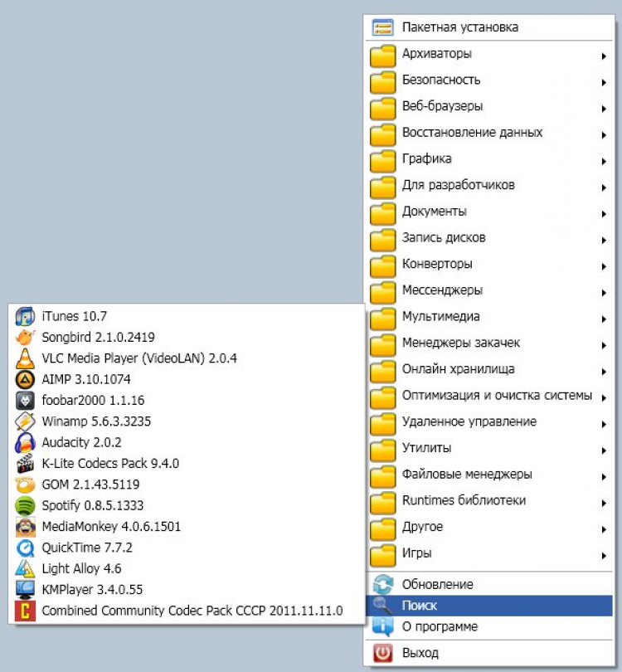Select Songbird 2.1.0.2419 label

tap(99, 338)
